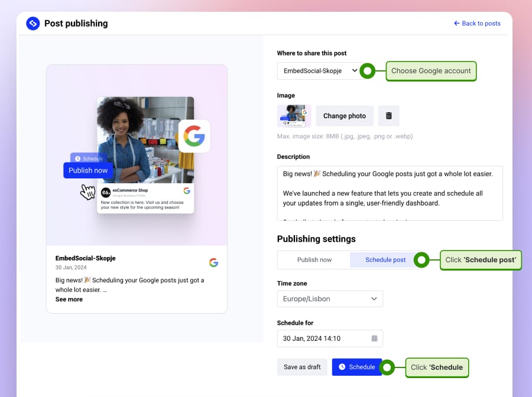Click See more in the post preview
Screen dimensions: 532x397
pyautogui.click(x=69, y=300)
